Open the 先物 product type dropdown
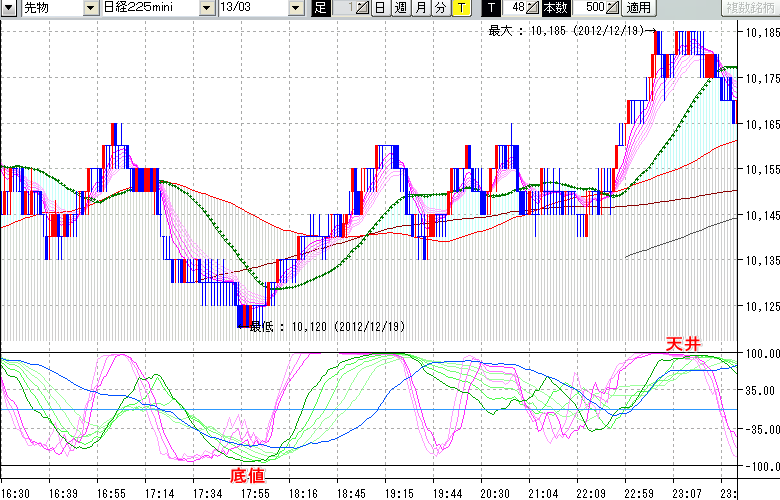The height and width of the screenshot is (500, 780). pyautogui.click(x=92, y=8)
